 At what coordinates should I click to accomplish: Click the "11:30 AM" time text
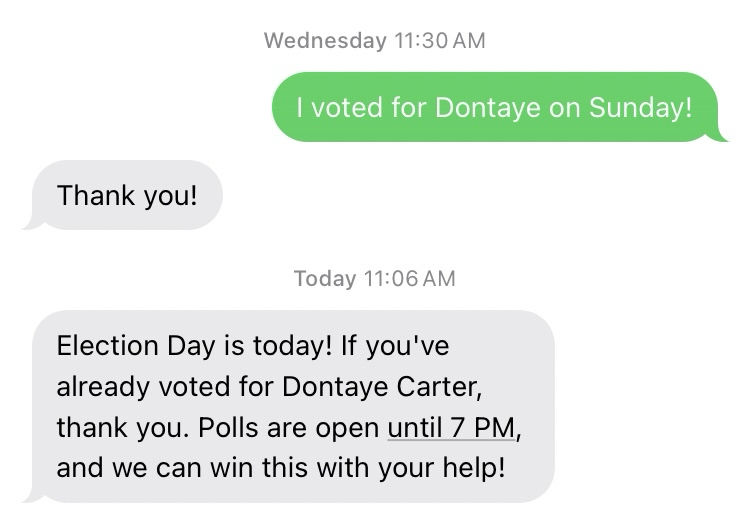[x=439, y=41]
